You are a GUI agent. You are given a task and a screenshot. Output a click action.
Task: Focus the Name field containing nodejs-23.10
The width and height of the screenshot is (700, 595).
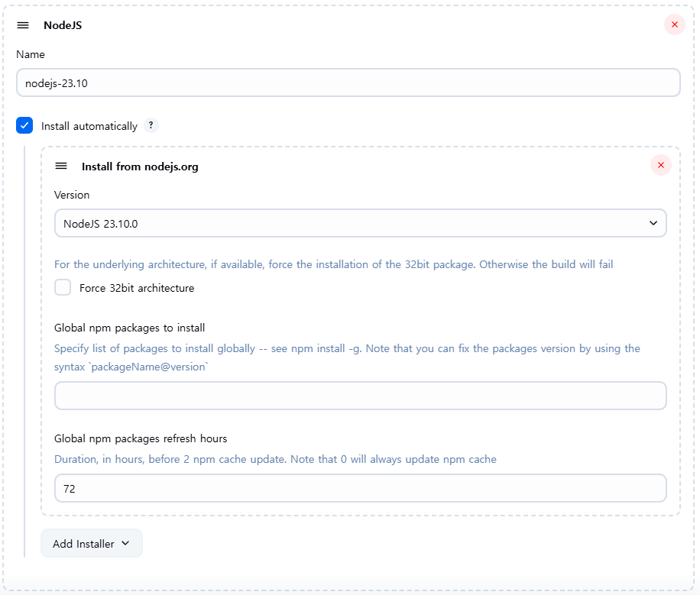[348, 82]
